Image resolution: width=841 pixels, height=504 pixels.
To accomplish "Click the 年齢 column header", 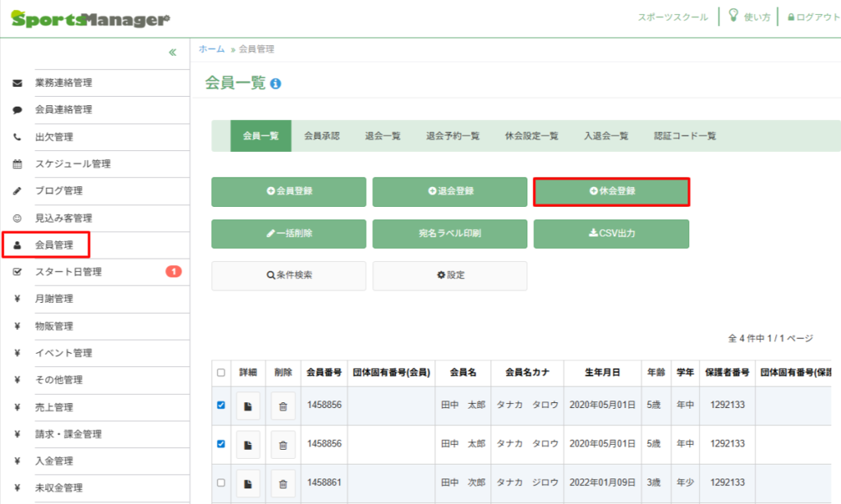I will [x=656, y=373].
